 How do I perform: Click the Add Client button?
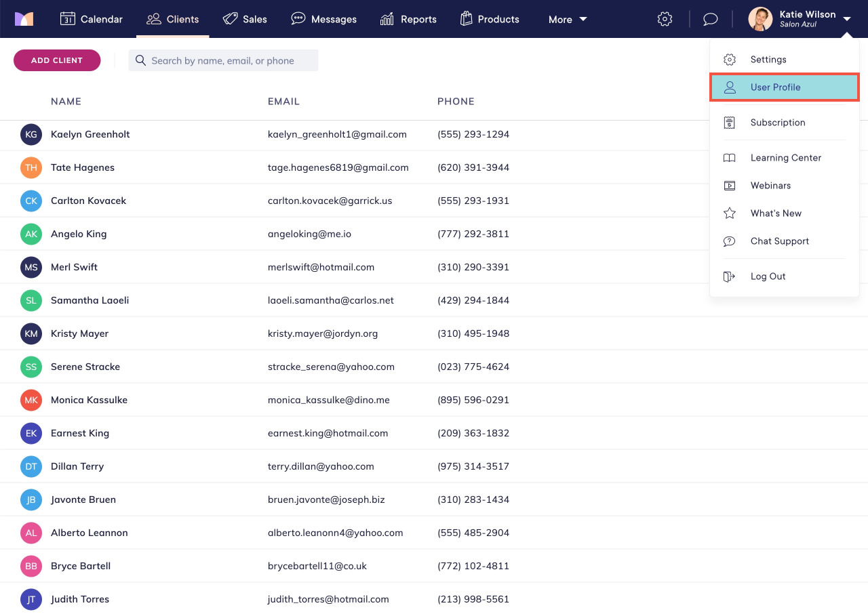(57, 60)
